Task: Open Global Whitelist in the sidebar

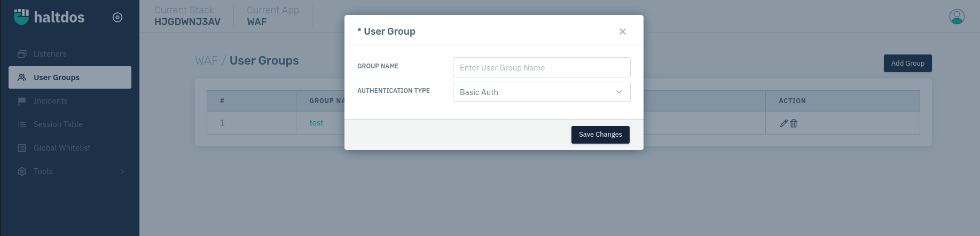Action: coord(70,148)
